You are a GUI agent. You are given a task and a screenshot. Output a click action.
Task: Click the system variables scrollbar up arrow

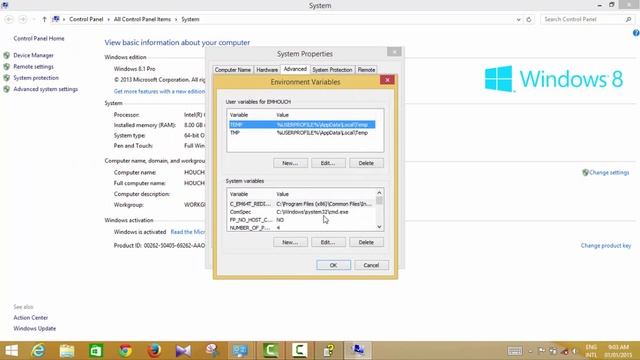(x=379, y=192)
